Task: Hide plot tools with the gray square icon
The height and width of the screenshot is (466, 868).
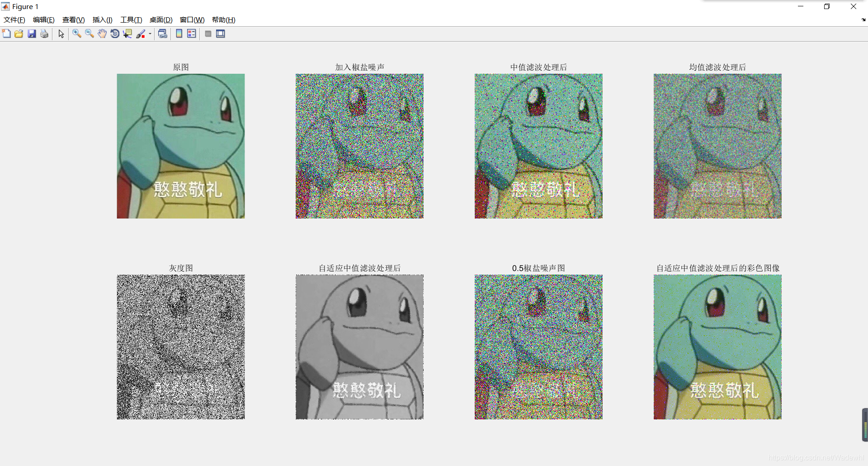Action: coord(208,33)
